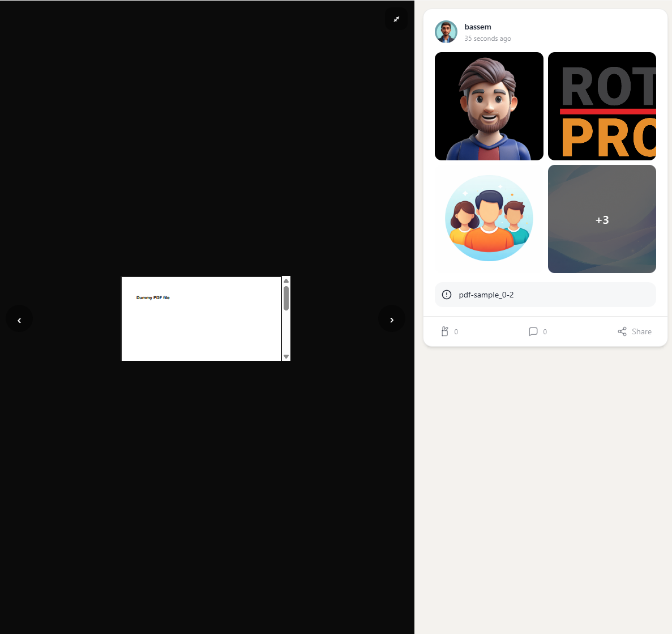Click the Share button label

641,331
